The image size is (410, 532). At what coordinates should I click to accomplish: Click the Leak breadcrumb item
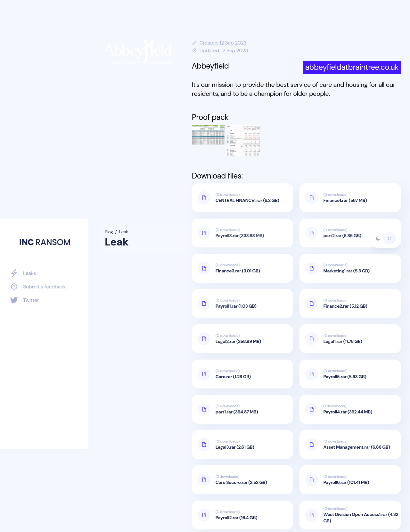tap(123, 232)
